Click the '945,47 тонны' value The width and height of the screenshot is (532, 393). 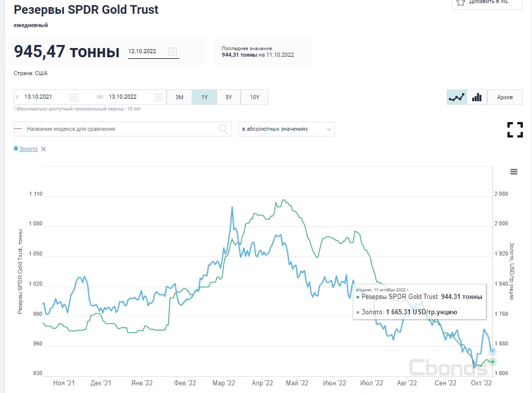tap(66, 52)
